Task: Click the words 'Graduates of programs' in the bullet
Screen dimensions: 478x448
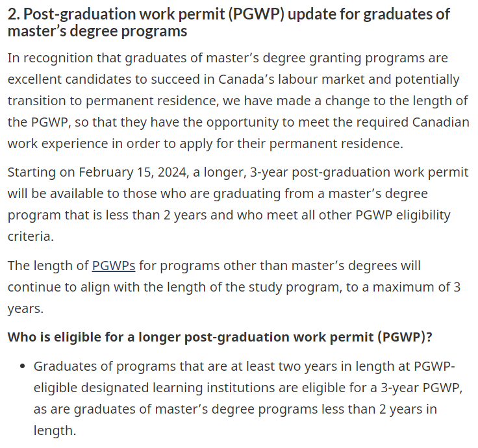Action: tap(105, 366)
